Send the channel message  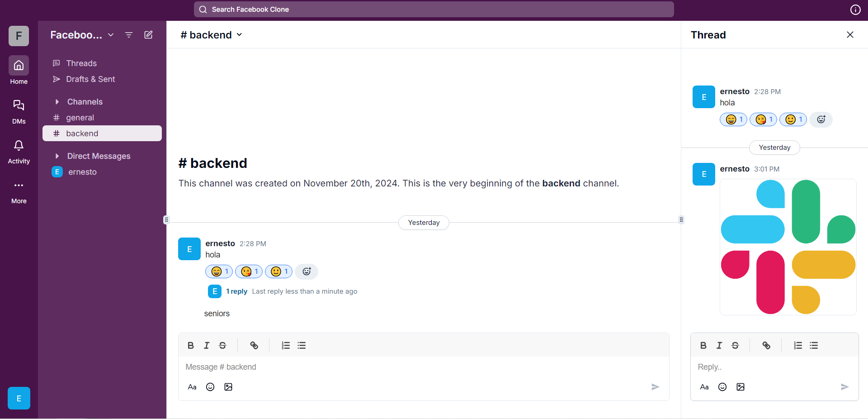point(655,387)
